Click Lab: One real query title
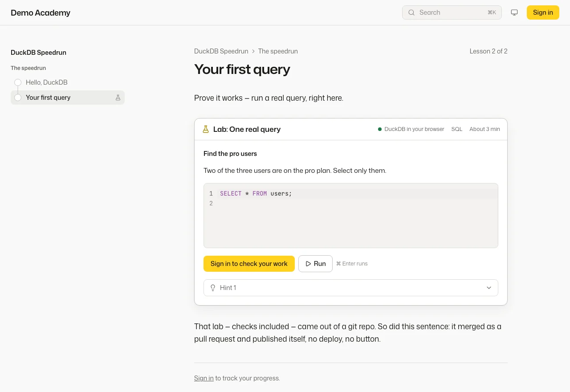This screenshot has width=570, height=392. coord(247,129)
